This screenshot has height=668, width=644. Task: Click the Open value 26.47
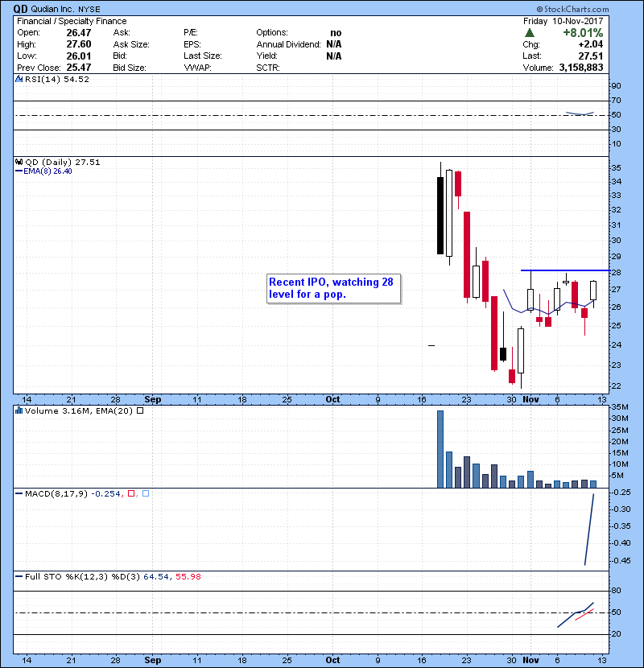78,33
